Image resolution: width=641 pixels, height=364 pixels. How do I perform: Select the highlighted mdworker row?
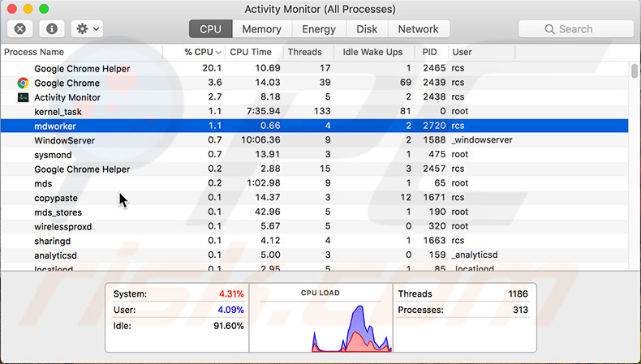pos(314,126)
